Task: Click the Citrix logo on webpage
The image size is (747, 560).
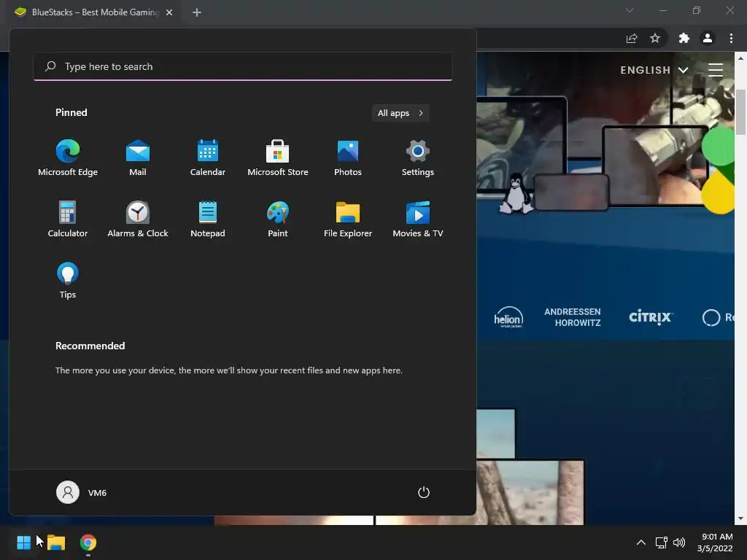Action: click(650, 317)
